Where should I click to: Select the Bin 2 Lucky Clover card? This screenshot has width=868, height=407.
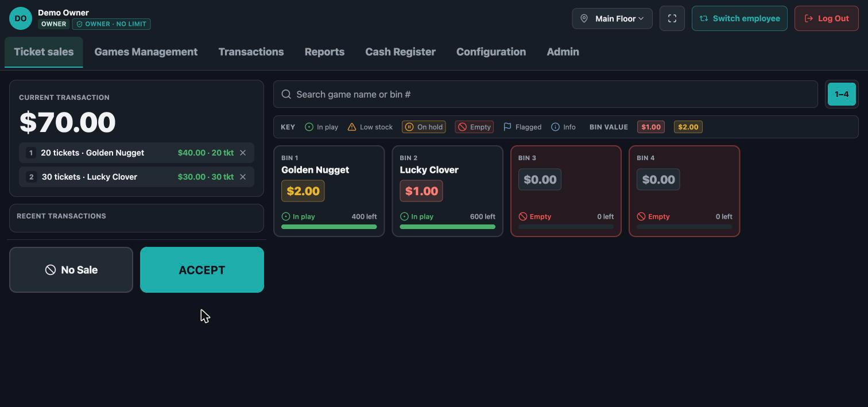point(447,191)
